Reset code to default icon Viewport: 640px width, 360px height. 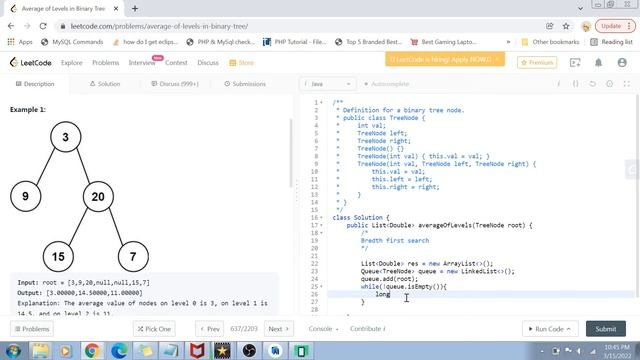(592, 84)
